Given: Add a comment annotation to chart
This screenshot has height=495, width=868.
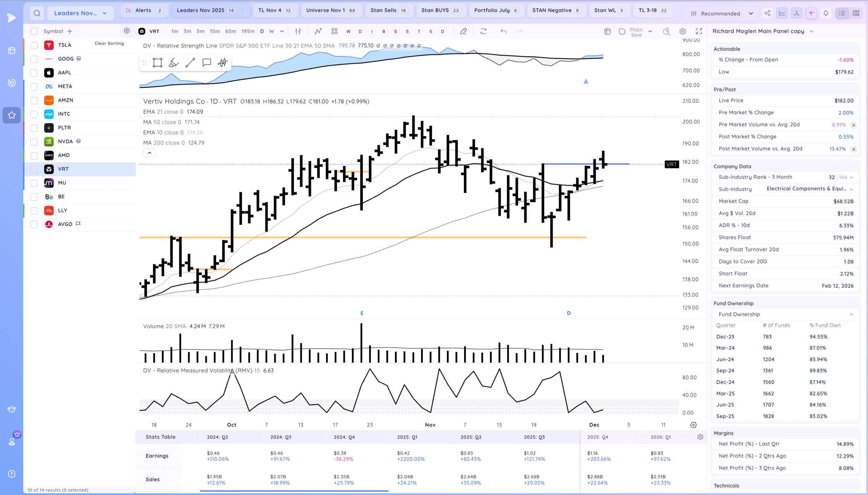Looking at the screenshot, I should pos(206,62).
